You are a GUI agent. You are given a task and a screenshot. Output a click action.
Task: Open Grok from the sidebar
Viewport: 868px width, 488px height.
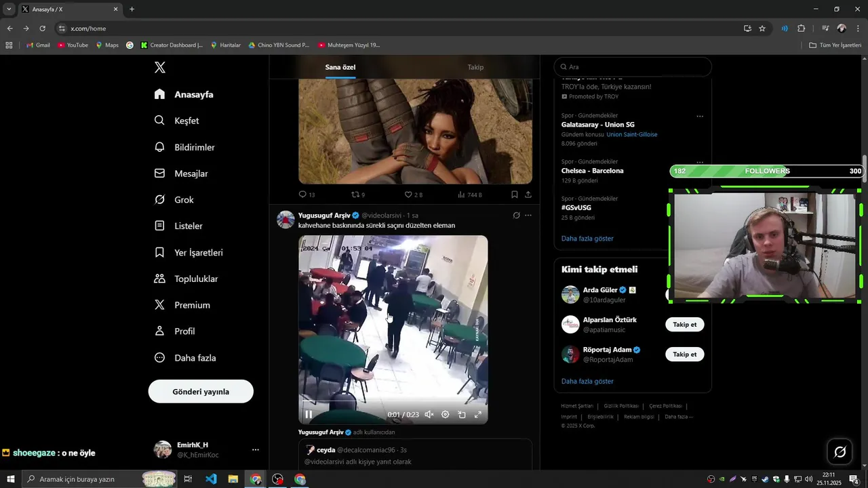174,200
